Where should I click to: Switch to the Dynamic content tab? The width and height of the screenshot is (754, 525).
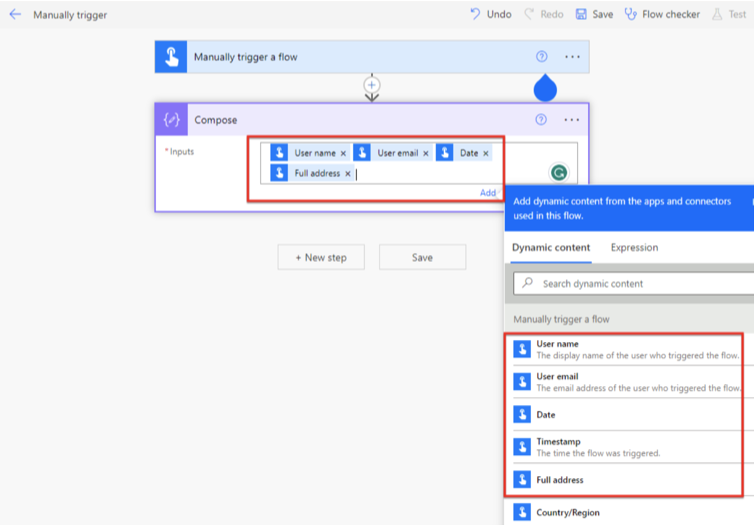coord(551,248)
